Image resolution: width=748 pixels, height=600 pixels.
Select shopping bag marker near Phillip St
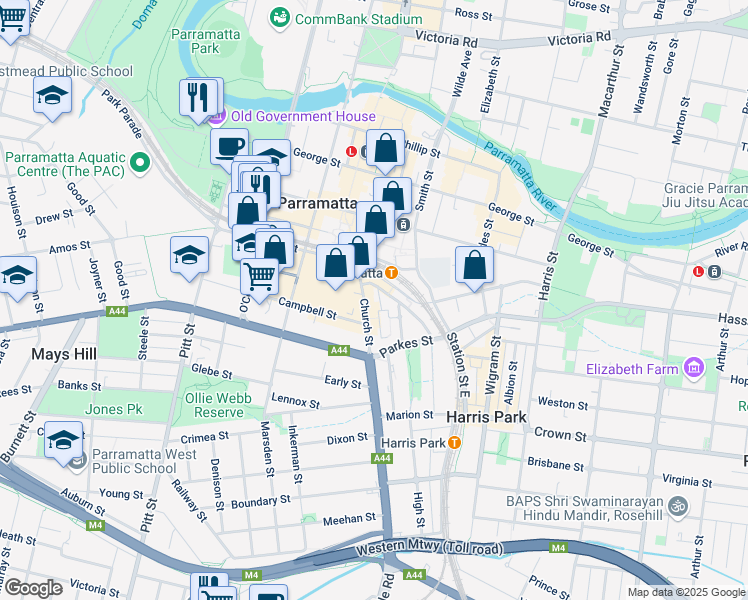click(x=385, y=147)
